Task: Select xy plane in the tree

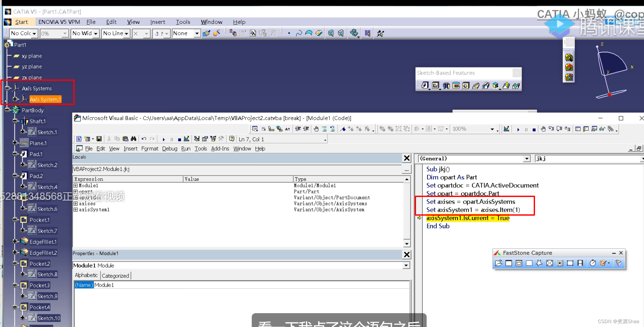Action: (x=32, y=56)
